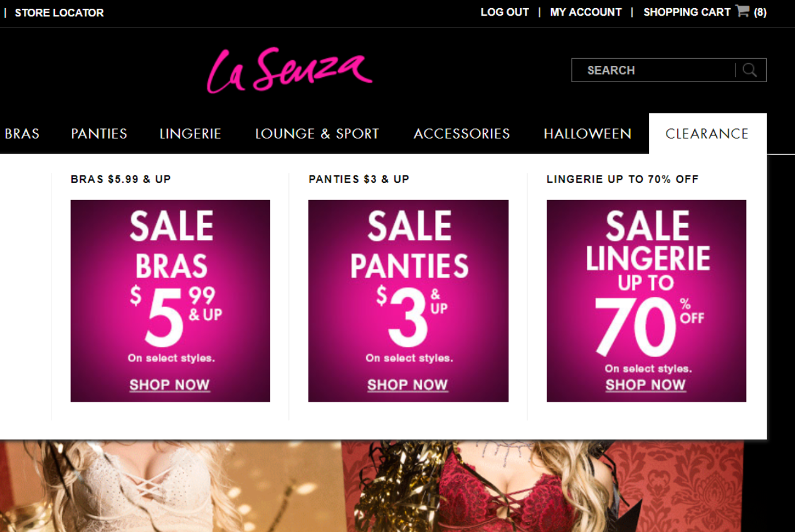Open the Shopping Cart link
The height and width of the screenshot is (532, 795).
(687, 12)
